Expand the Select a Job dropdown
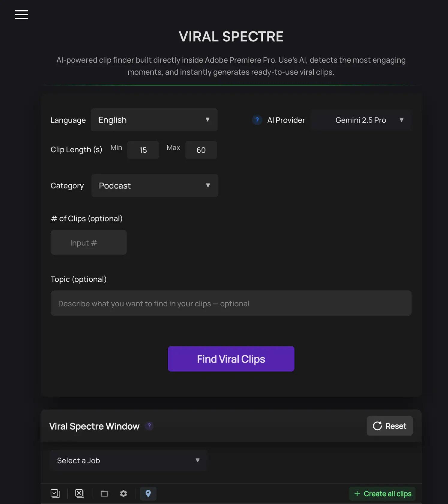 (x=128, y=460)
